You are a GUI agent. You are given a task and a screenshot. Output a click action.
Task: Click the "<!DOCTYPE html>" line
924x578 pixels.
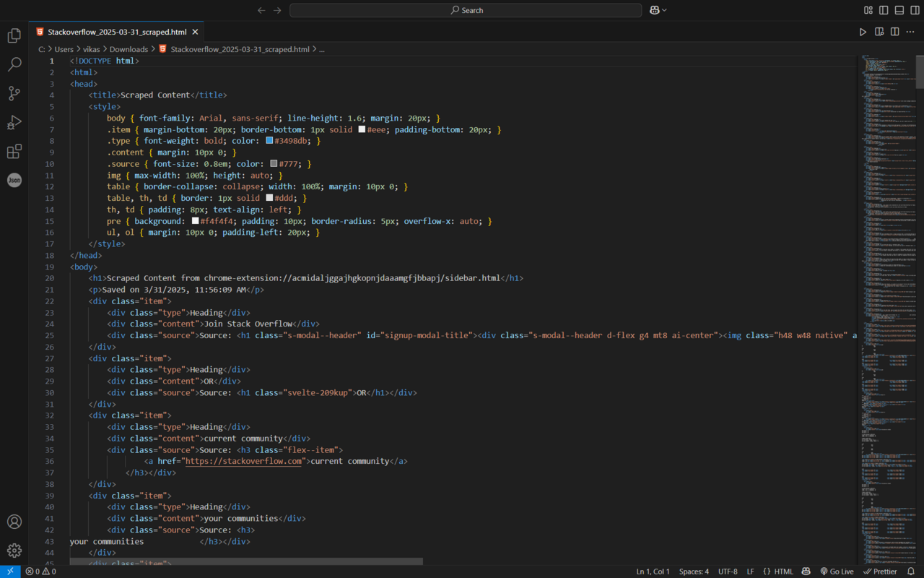pos(105,61)
